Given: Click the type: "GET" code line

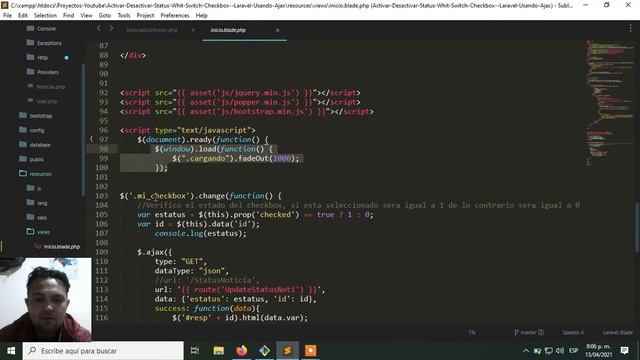Looking at the screenshot, I should (181, 262).
